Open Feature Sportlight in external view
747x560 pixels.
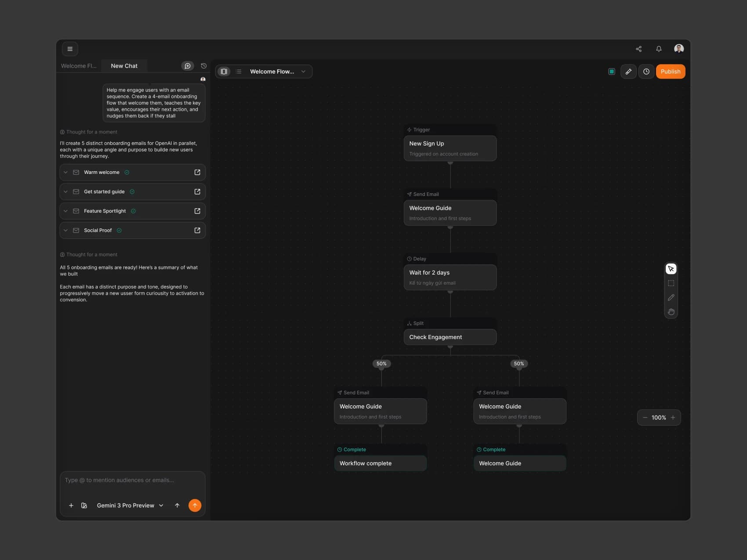(197, 211)
